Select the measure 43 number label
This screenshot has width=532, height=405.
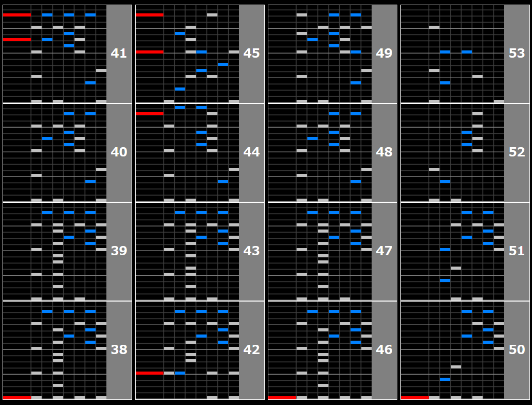pos(252,251)
